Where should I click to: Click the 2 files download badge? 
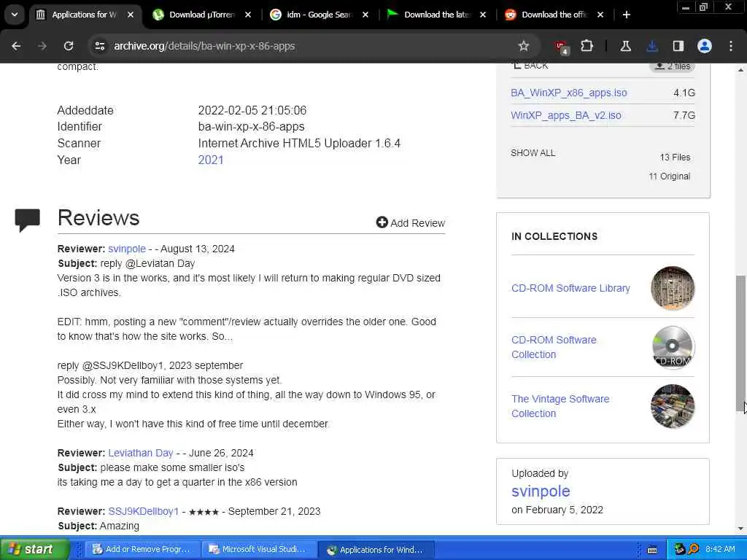click(x=672, y=66)
